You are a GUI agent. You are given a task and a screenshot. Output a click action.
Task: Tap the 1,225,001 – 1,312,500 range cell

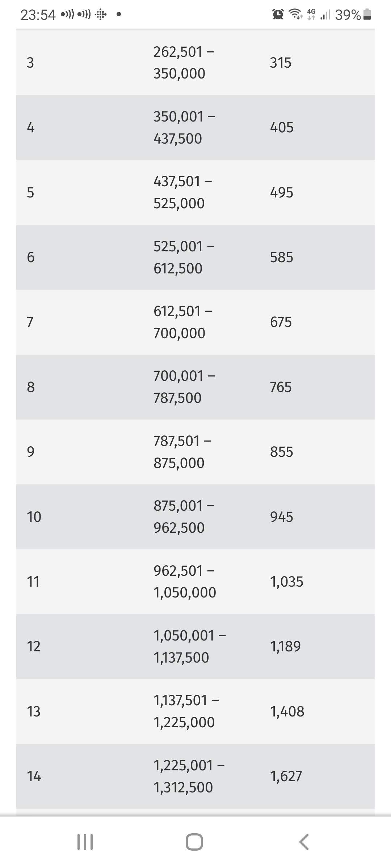(189, 776)
